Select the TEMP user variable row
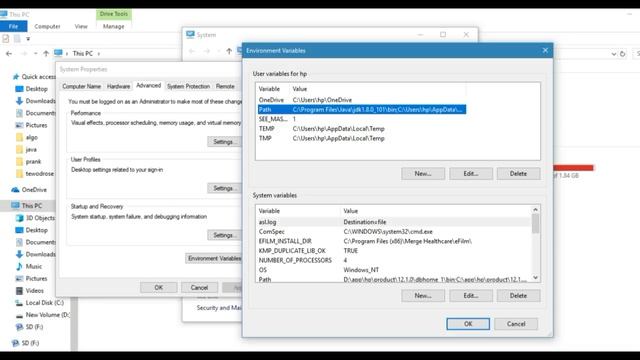This screenshot has width=640, height=360. (362, 129)
